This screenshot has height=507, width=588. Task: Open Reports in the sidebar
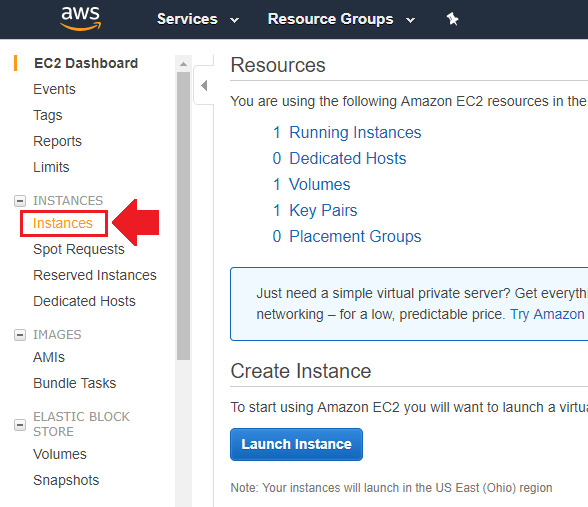tap(57, 141)
